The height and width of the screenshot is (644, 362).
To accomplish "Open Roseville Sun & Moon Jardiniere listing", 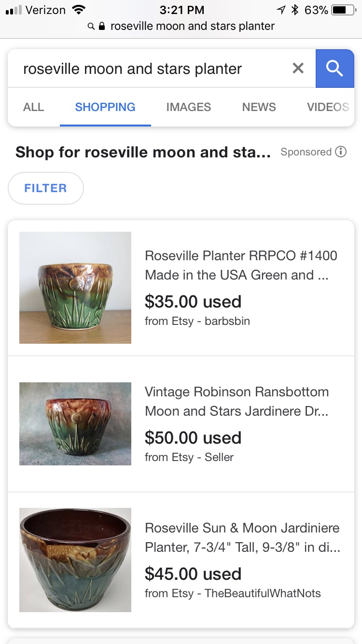I will click(242, 537).
